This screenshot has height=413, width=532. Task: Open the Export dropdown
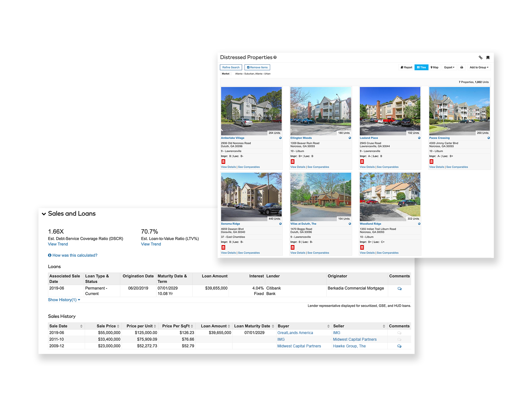[449, 68]
